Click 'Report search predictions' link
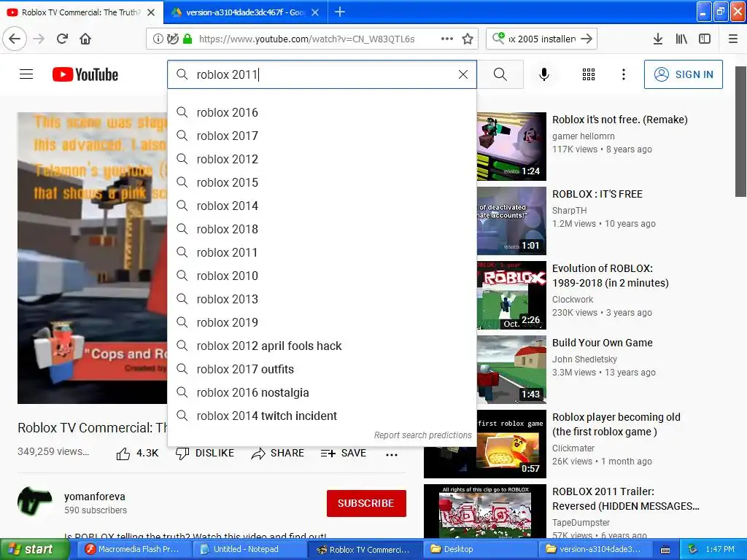Viewport: 747px width, 560px height. 422,435
